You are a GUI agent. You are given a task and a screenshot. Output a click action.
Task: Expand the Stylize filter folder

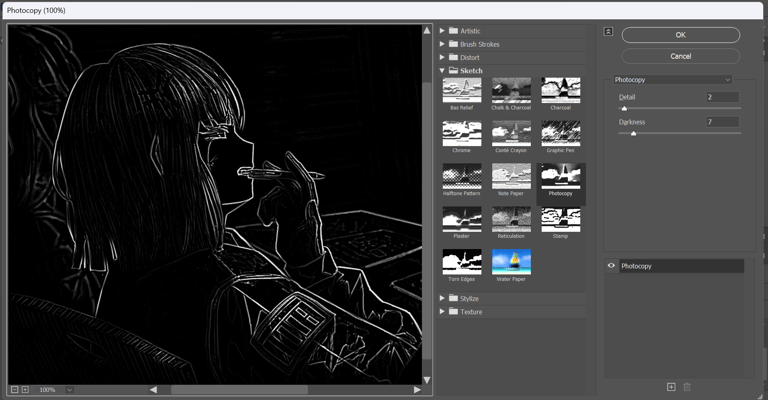click(x=442, y=298)
